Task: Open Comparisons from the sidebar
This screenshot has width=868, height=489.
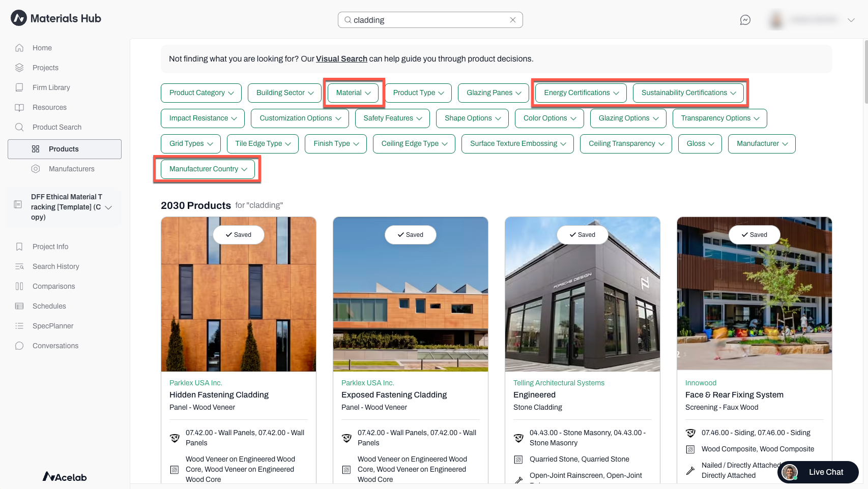Action: (x=53, y=286)
